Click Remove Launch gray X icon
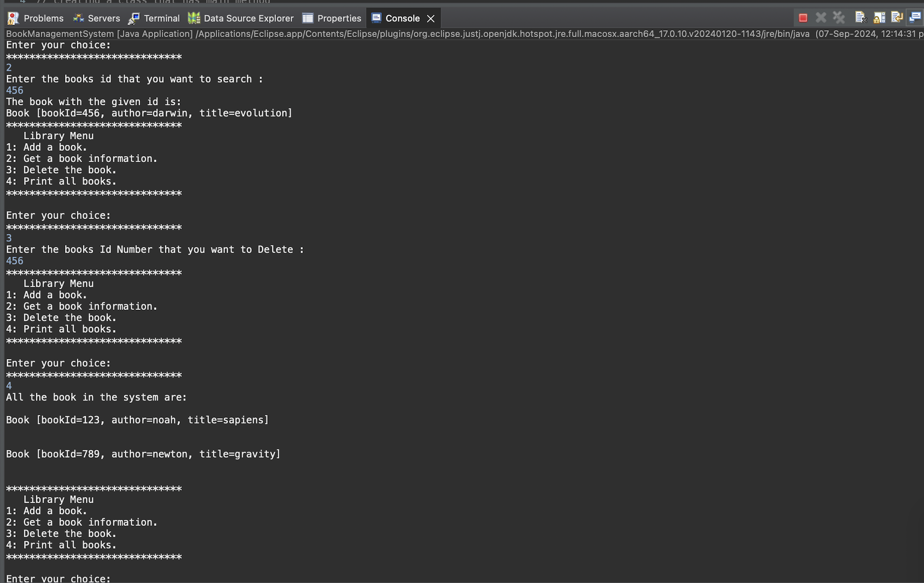 (821, 18)
